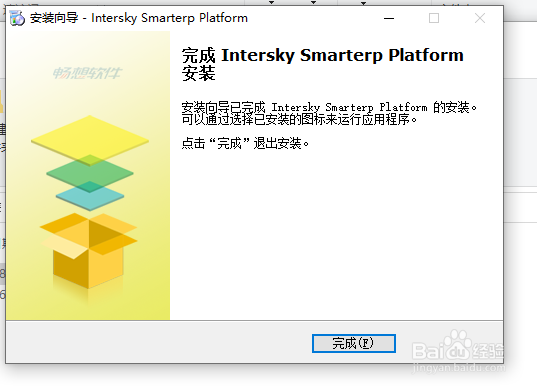Click the installer icon in the title bar

point(17,18)
